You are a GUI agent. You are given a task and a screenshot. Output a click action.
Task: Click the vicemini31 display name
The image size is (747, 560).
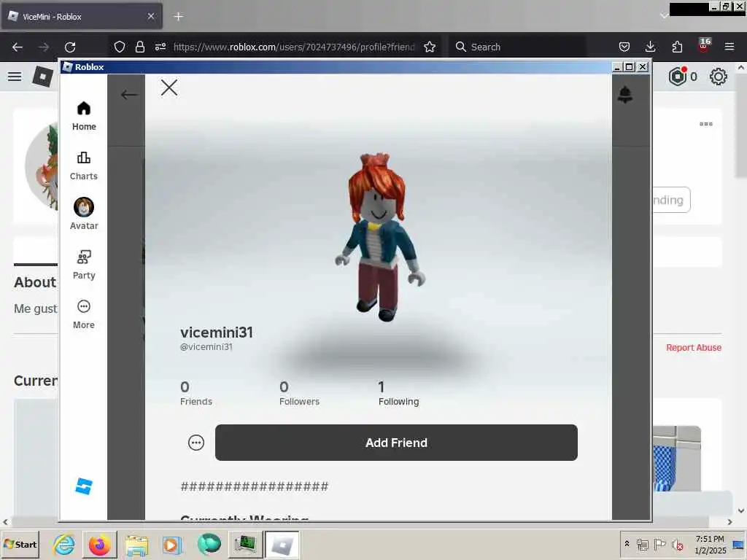tap(216, 332)
